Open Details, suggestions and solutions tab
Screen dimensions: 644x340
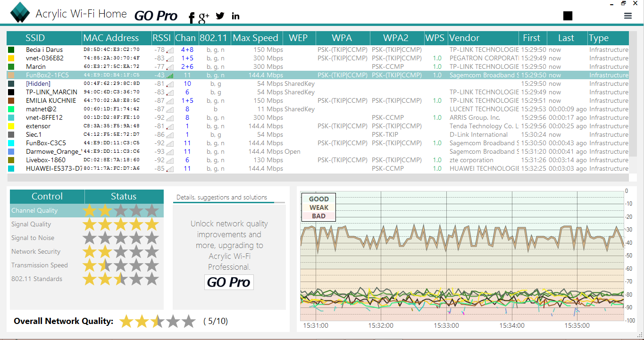pyautogui.click(x=222, y=198)
